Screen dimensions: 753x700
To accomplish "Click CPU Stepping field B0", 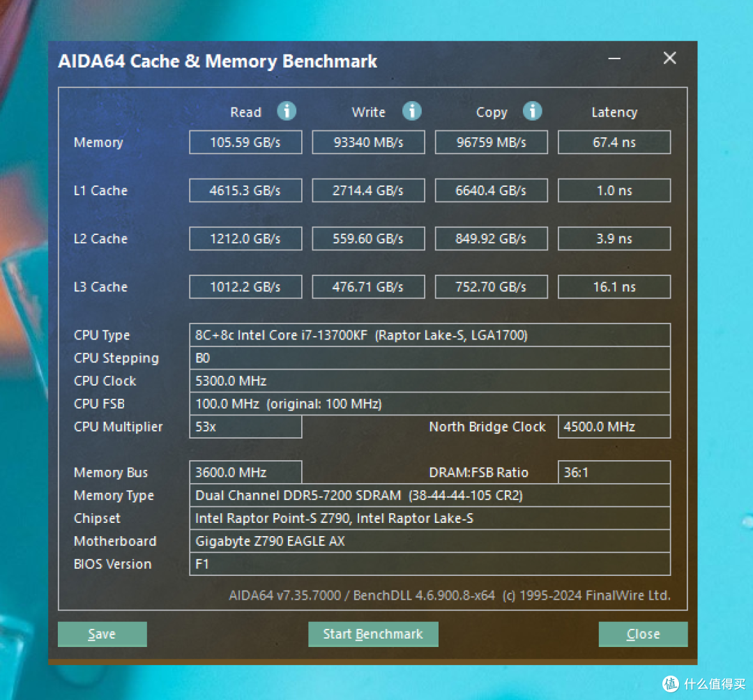I will click(429, 358).
